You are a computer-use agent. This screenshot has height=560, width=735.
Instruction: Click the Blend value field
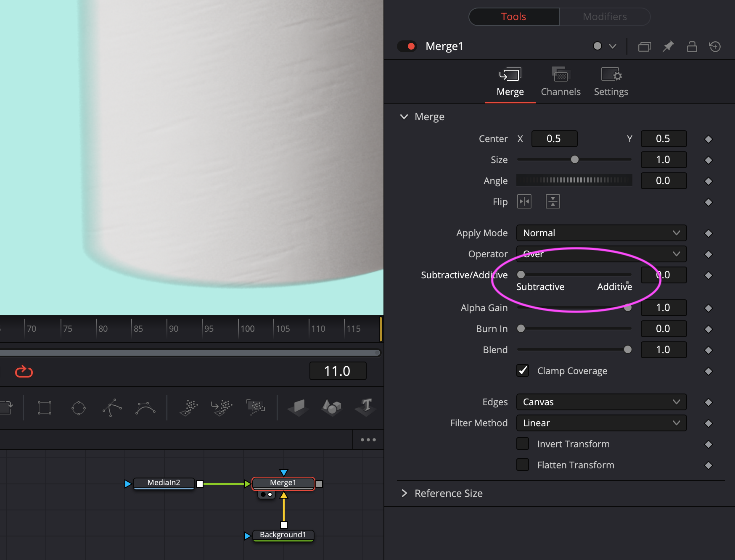click(664, 350)
